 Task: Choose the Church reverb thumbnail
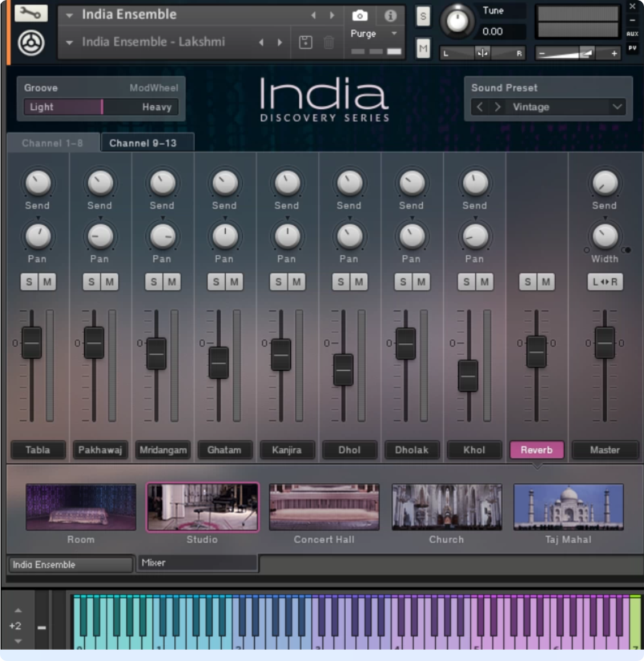point(446,507)
